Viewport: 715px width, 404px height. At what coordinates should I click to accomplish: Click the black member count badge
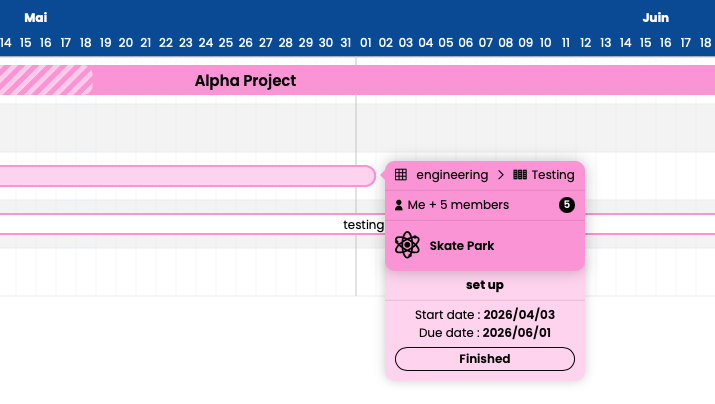tap(567, 205)
